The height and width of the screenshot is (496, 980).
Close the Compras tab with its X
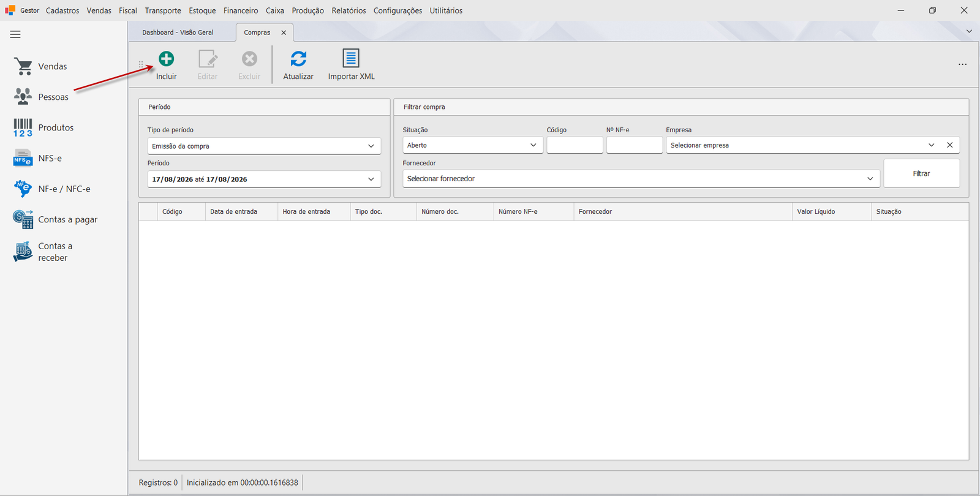284,32
